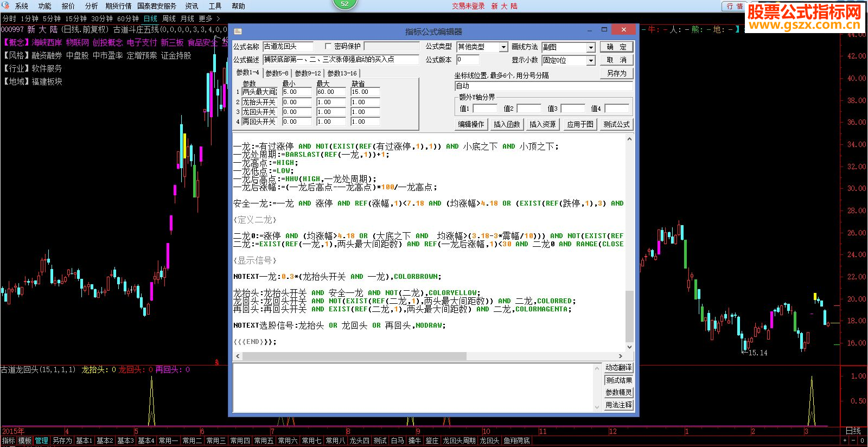The width and height of the screenshot is (868, 447).
Task: Click the 管理 tab at bottom bar
Action: tap(42, 440)
